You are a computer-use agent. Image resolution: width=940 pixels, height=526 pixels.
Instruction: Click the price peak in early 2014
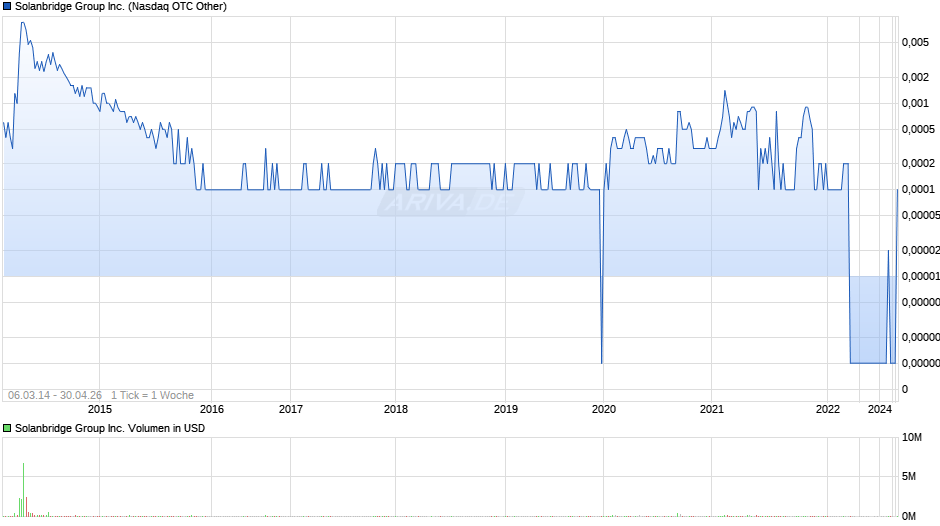pyautogui.click(x=23, y=23)
